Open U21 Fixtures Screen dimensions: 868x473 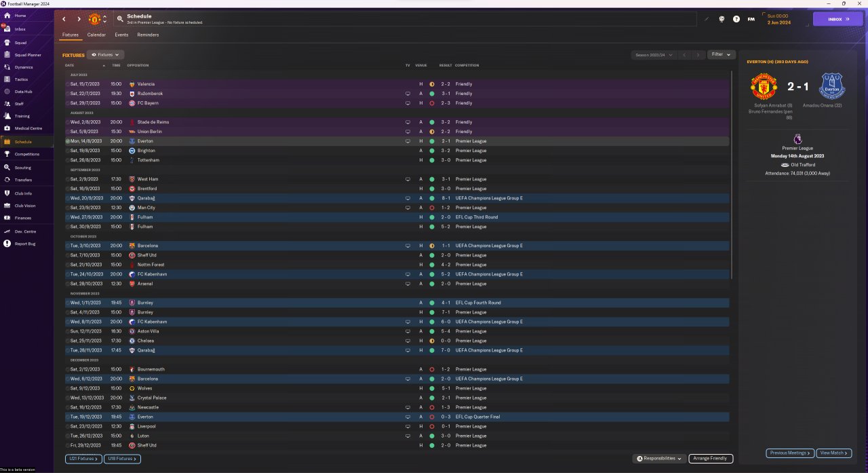pos(83,459)
